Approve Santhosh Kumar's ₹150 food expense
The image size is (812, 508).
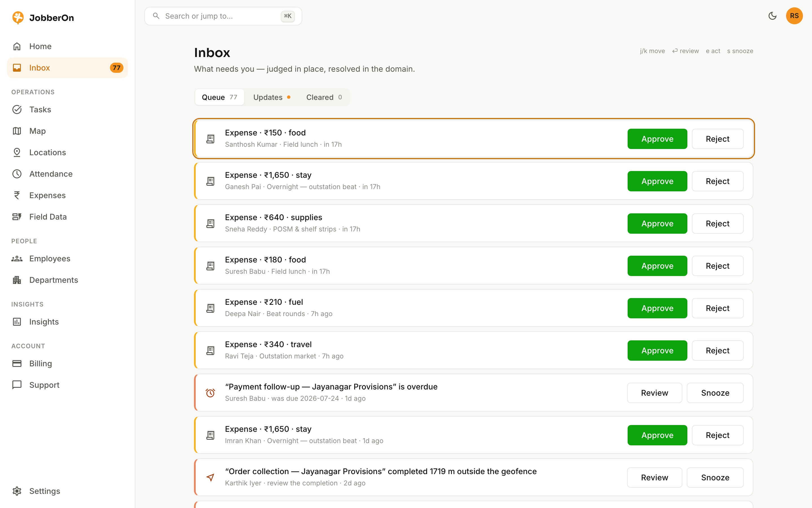657,139
